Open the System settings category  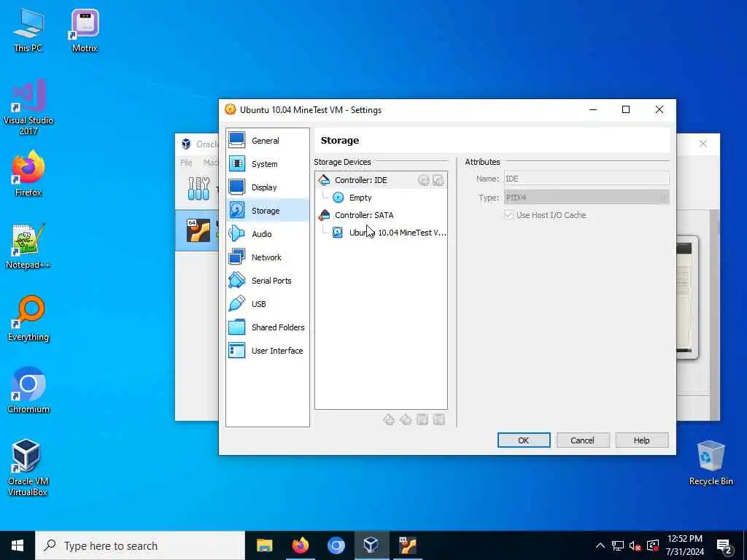[x=267, y=164]
